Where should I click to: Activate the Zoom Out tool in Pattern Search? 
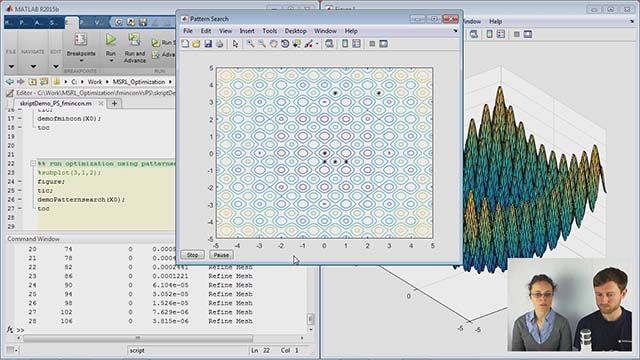pyautogui.click(x=262, y=44)
